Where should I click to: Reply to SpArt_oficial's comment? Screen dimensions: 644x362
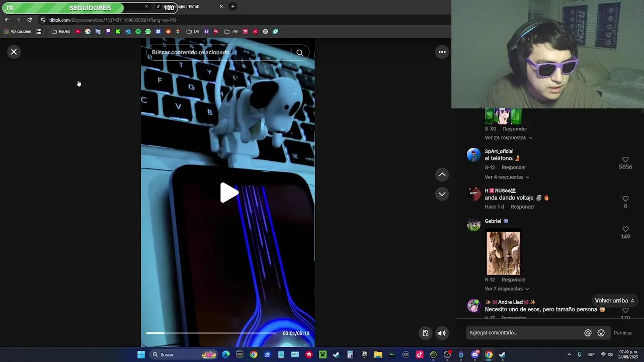(x=514, y=167)
